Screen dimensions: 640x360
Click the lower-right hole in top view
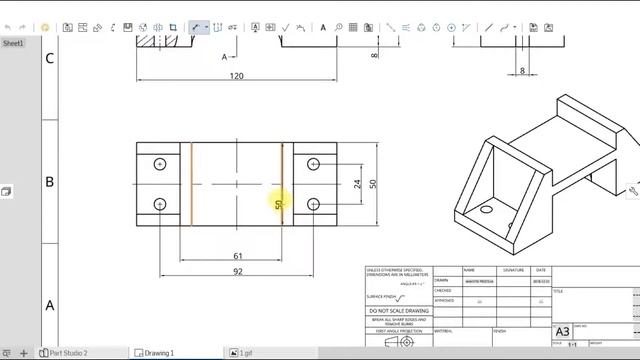[x=313, y=204]
